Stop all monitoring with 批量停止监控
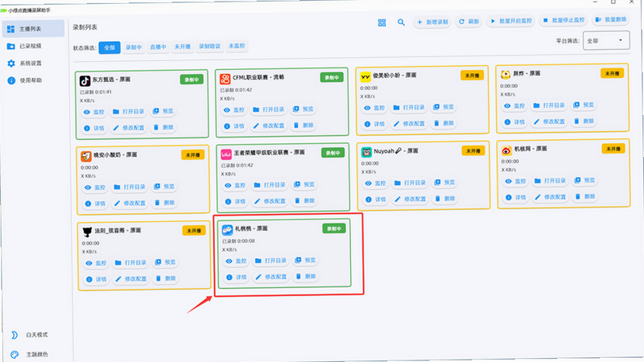The image size is (644, 362). coord(563,20)
